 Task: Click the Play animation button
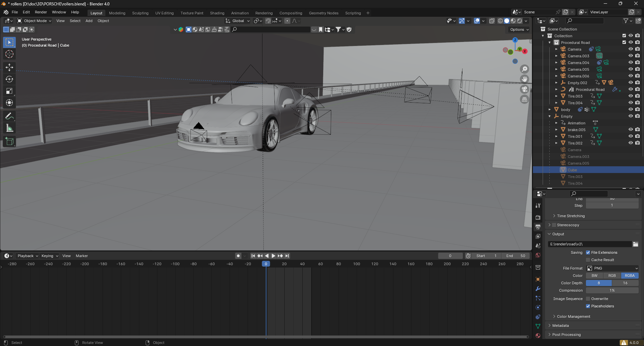coord(274,256)
